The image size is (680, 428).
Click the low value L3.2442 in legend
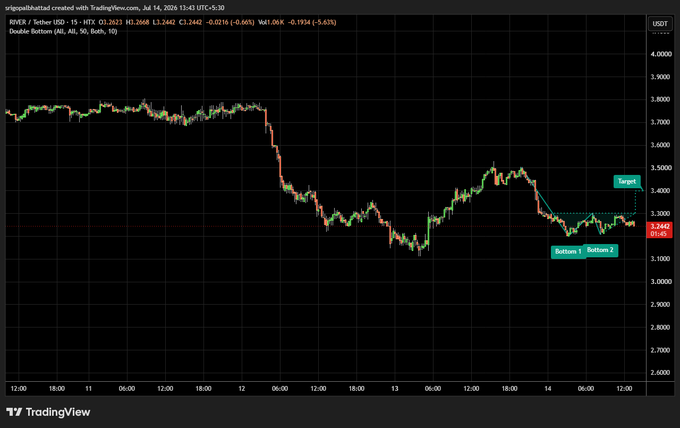(x=163, y=22)
